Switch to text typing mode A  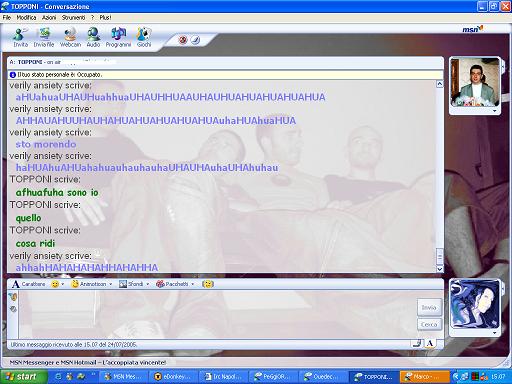[430, 343]
